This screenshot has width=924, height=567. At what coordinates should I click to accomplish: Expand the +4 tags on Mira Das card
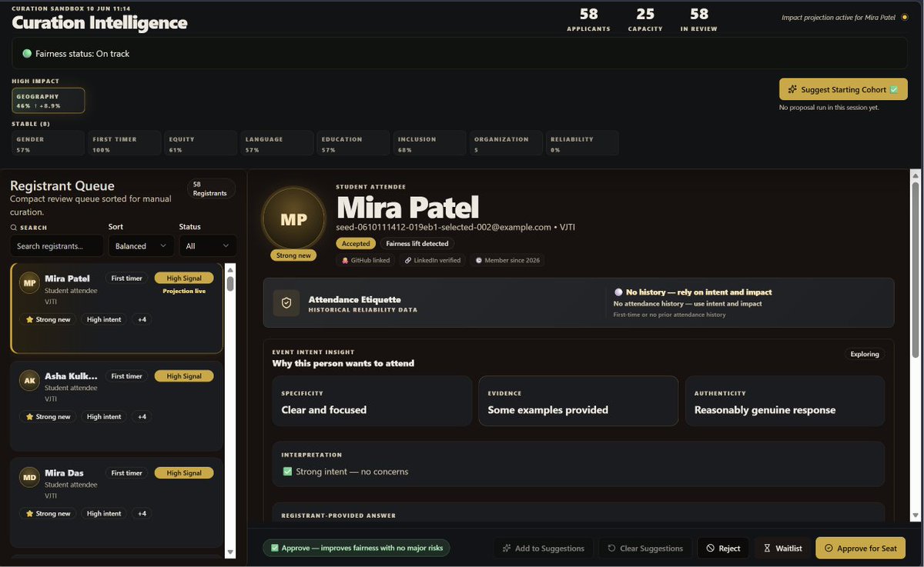coord(142,514)
